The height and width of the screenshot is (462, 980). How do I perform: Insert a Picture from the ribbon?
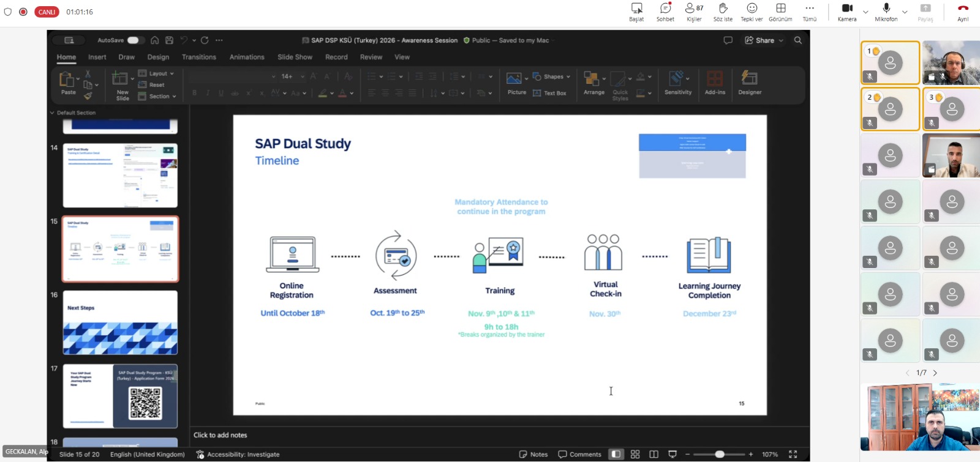[x=516, y=83]
